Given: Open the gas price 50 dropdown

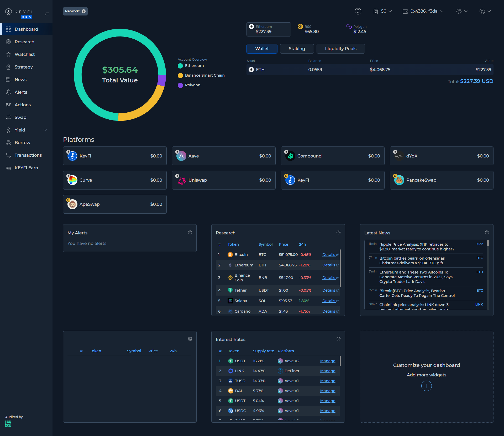Looking at the screenshot, I should pos(383,11).
